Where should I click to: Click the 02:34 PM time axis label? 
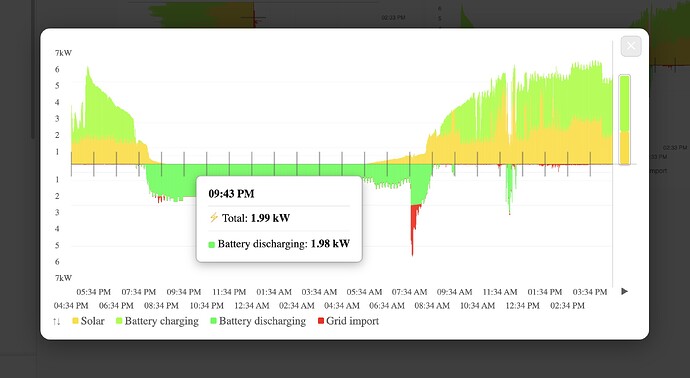click(x=568, y=305)
